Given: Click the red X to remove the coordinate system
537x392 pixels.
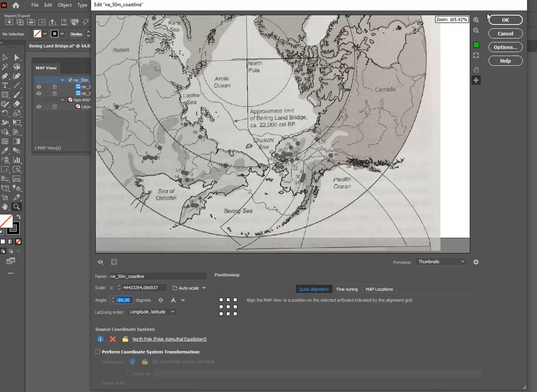Looking at the screenshot, I should (113, 339).
